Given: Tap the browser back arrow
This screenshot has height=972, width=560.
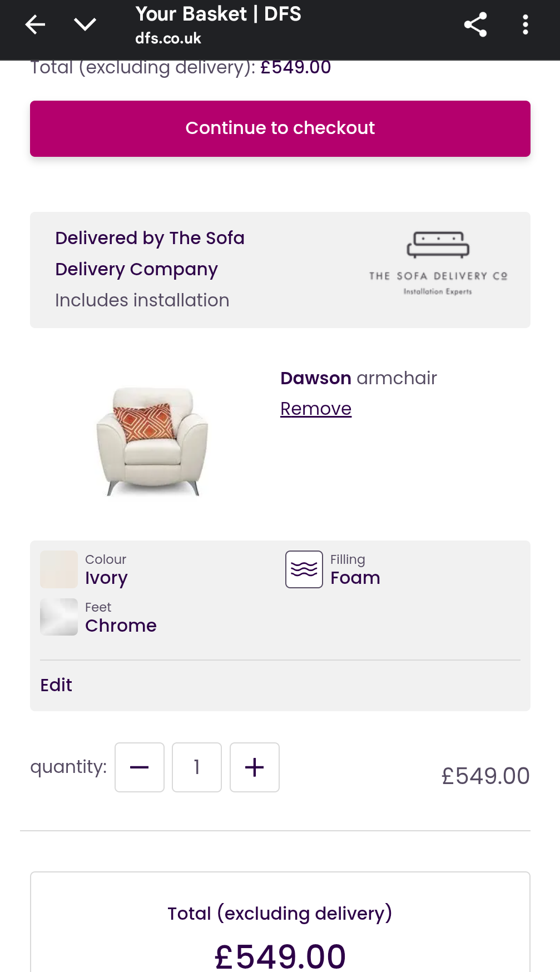Looking at the screenshot, I should pyautogui.click(x=35, y=24).
